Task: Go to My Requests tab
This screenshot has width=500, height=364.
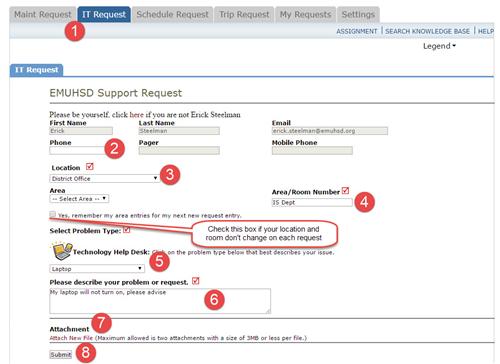Action: pyautogui.click(x=306, y=15)
